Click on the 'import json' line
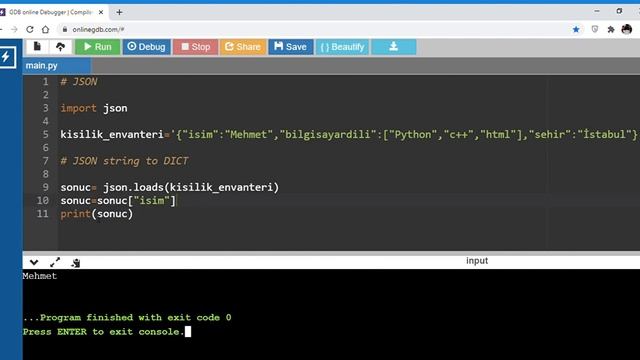Screen dimensions: 640x360 (94, 108)
